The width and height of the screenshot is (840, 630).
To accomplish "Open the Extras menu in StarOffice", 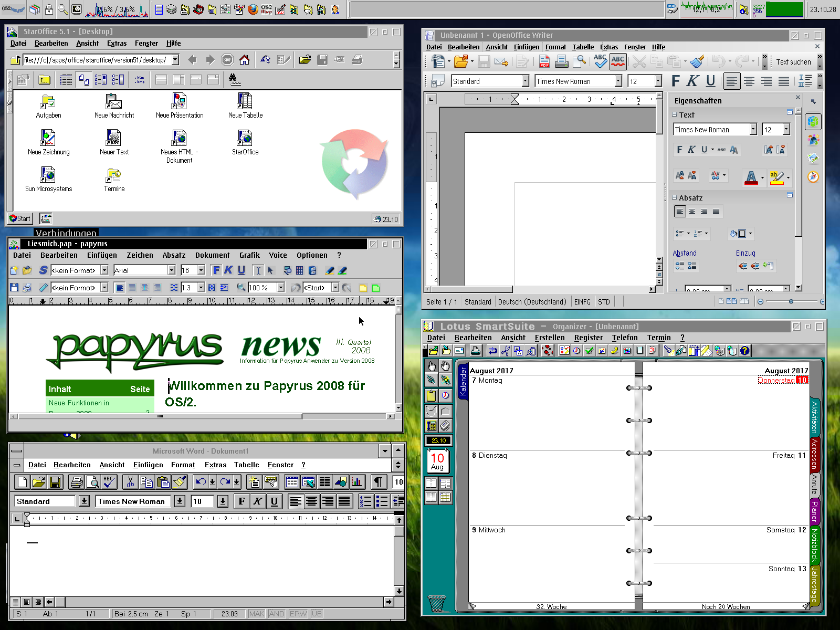I will (x=117, y=44).
